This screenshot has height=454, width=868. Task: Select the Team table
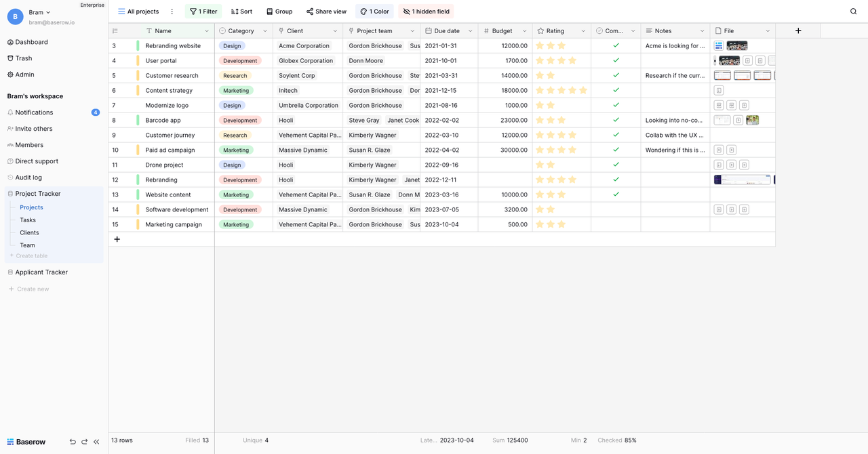27,245
